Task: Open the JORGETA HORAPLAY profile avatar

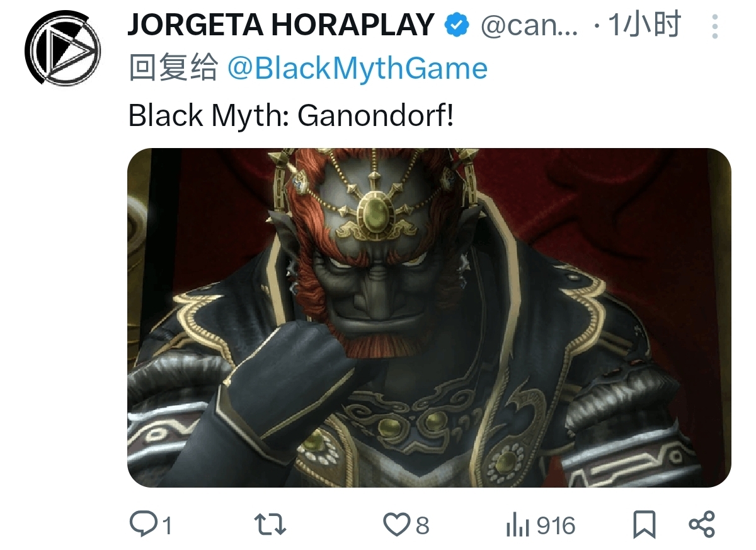Action: tap(63, 47)
